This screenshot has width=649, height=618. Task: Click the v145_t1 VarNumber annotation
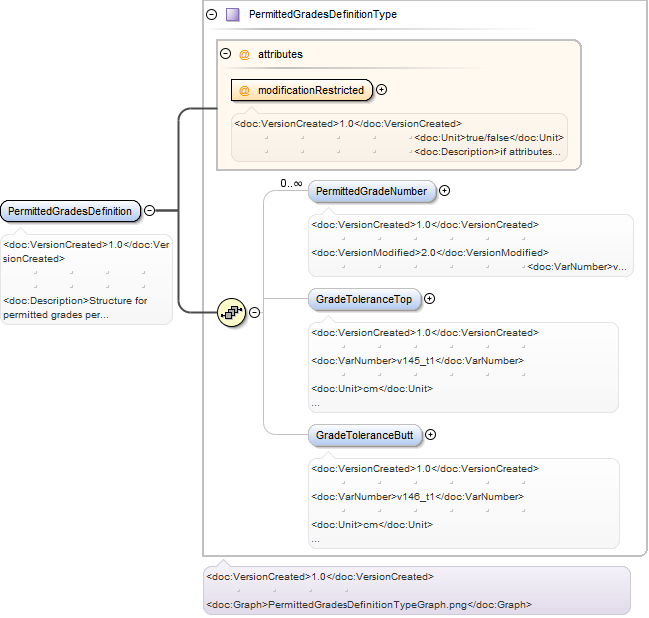pyautogui.click(x=417, y=361)
